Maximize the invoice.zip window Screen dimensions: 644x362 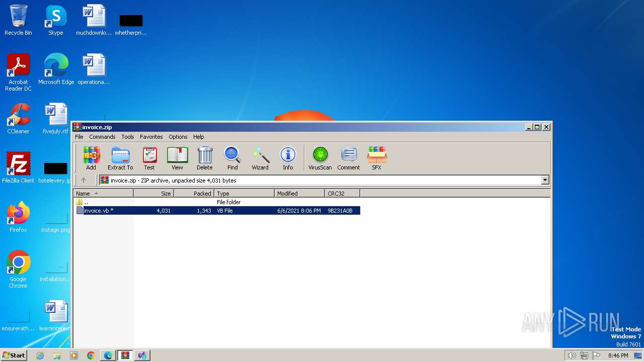click(x=537, y=127)
